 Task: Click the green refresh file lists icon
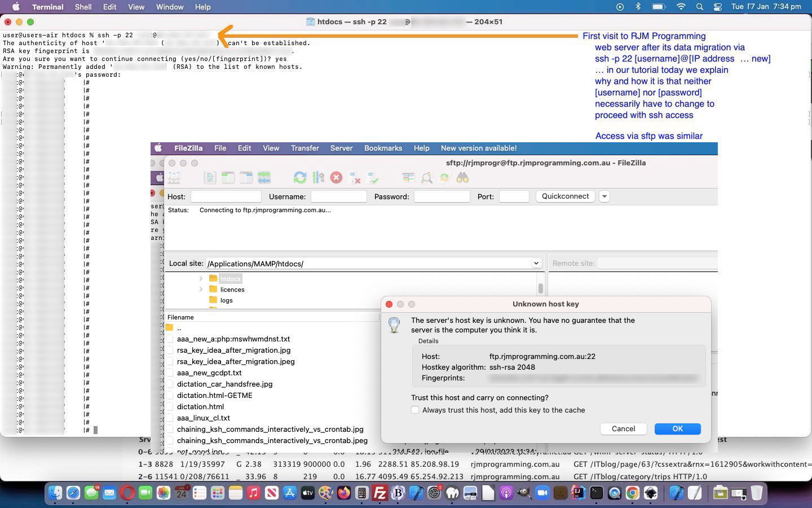coord(300,178)
